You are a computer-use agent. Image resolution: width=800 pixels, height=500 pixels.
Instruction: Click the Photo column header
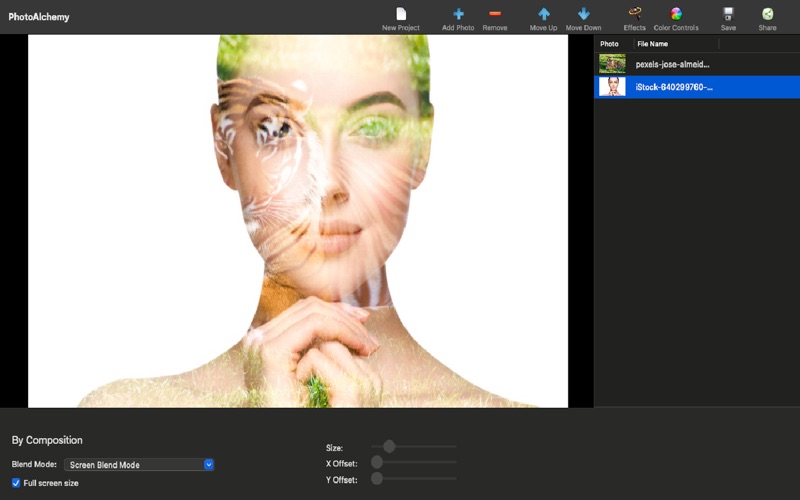[x=611, y=44]
